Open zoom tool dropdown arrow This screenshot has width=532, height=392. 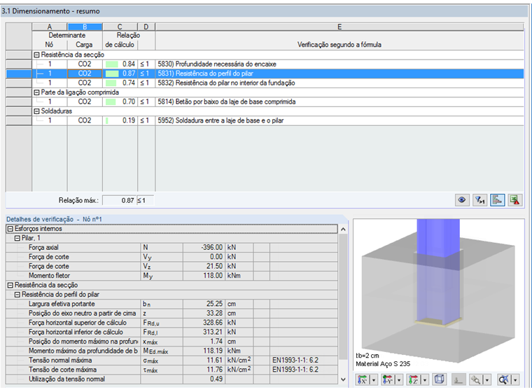coord(487,380)
